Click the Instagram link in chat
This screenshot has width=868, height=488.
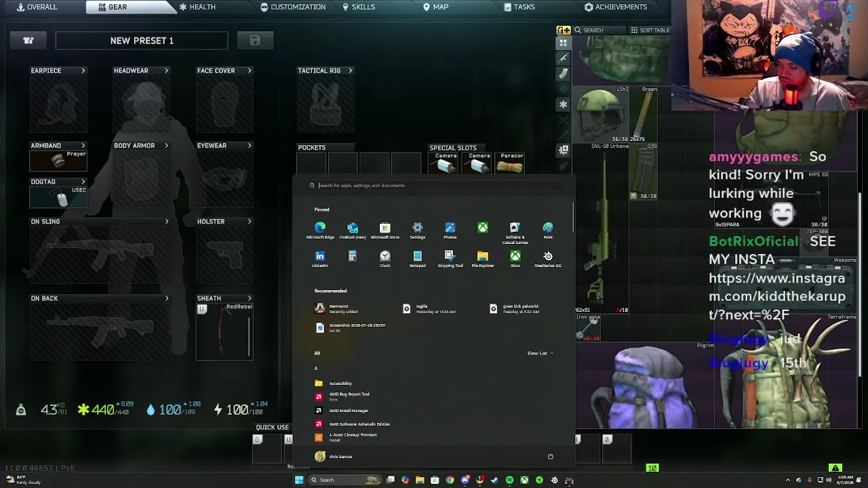click(x=777, y=296)
